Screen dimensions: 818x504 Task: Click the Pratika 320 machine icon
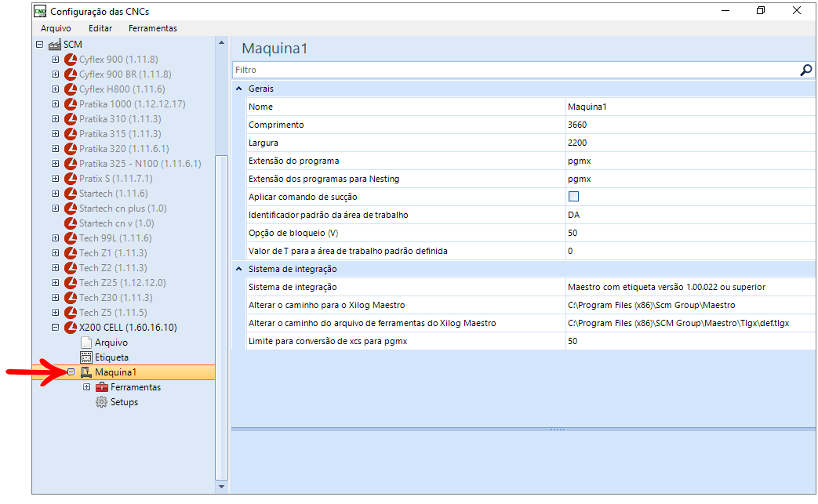[71, 149]
